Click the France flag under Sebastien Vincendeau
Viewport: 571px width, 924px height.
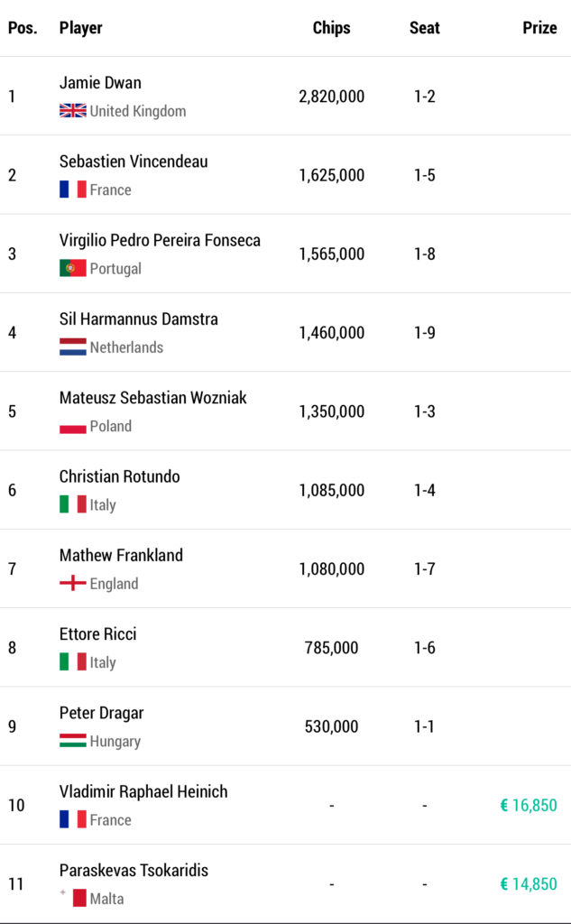(x=73, y=189)
